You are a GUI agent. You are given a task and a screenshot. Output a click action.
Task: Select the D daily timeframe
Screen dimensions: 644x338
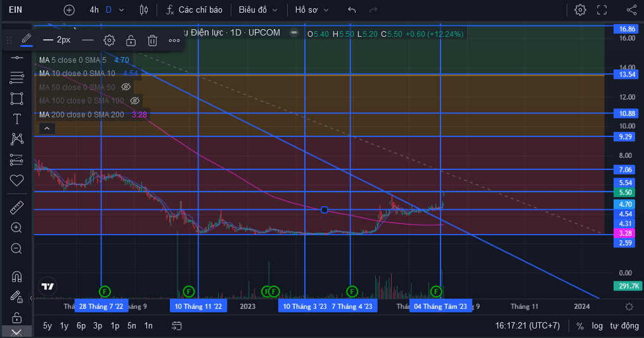point(108,10)
